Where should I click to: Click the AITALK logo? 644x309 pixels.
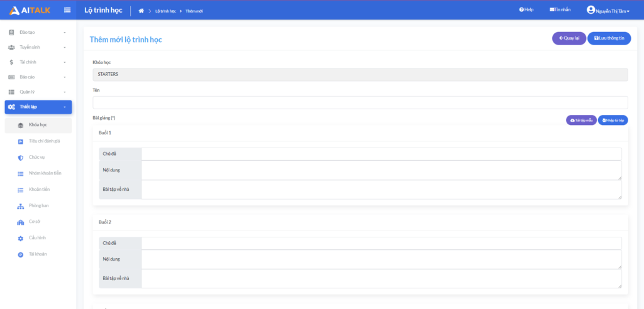(30, 10)
